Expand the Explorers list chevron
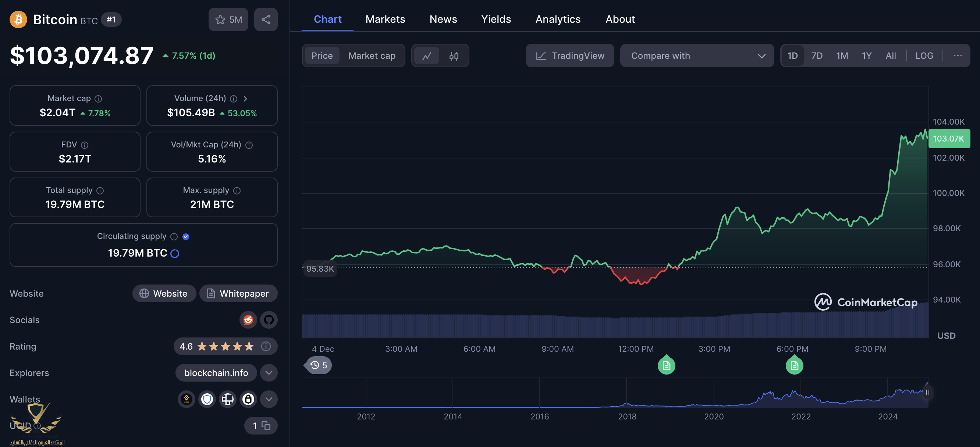The image size is (980, 447). 269,373
